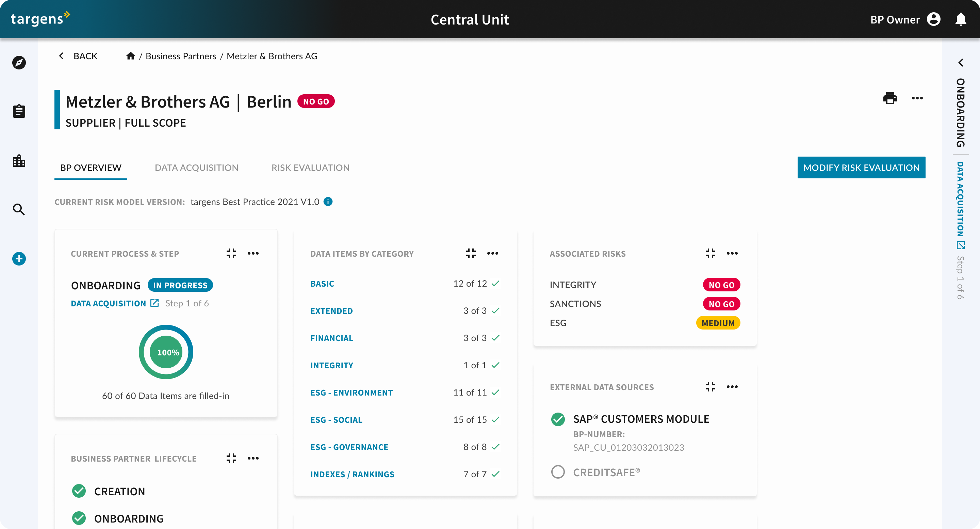Click the Medium ESG risk badge
Viewport: 980px width, 529px height.
pos(718,323)
